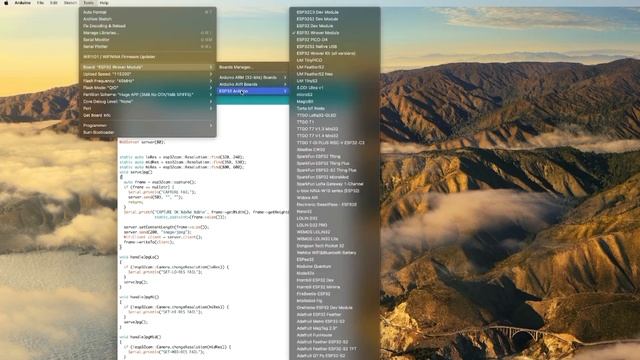Choose Auto Format in Tools menu
This screenshot has height=360, width=640.
click(147, 12)
